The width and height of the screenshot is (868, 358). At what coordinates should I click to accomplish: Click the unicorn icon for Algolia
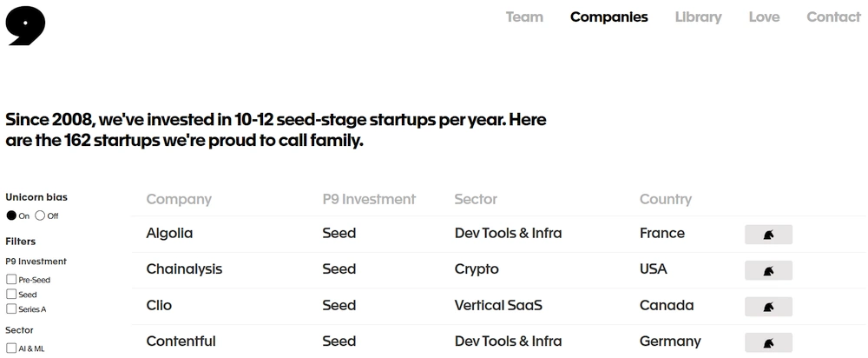768,235
